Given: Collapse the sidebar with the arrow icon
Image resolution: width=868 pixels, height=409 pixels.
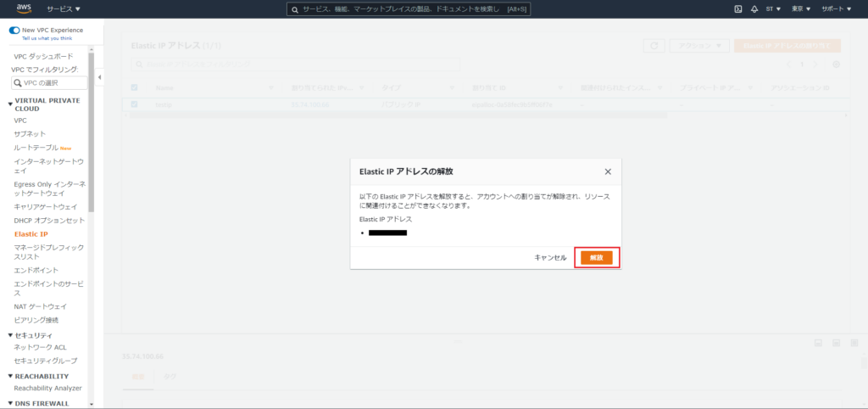Looking at the screenshot, I should coord(100,78).
